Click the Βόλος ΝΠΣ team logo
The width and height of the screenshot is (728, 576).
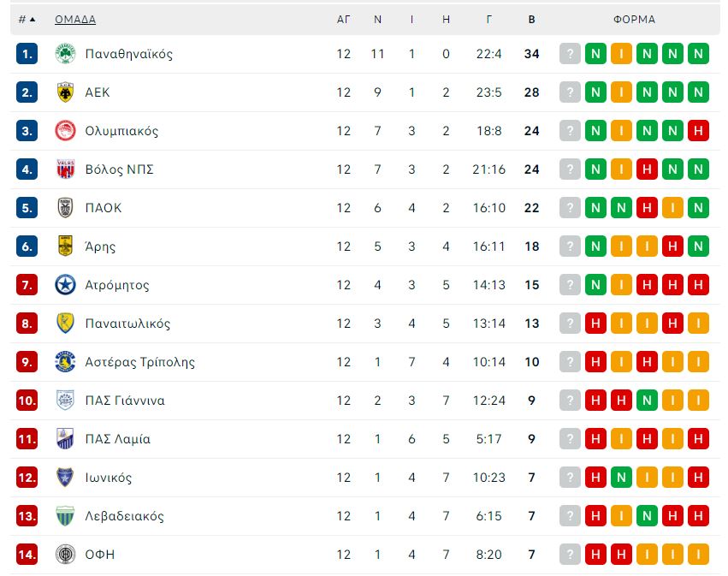click(66, 169)
